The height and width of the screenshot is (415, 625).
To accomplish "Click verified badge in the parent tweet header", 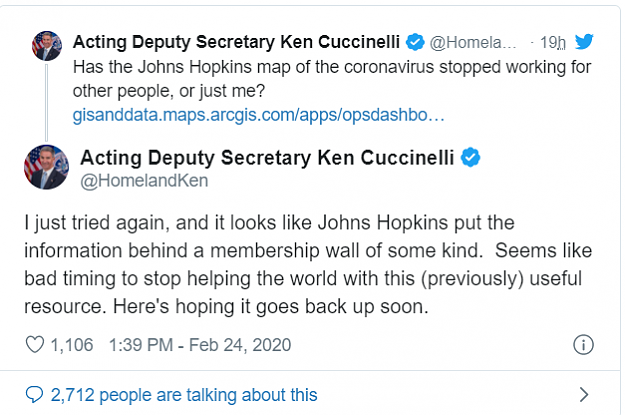I will click(415, 42).
